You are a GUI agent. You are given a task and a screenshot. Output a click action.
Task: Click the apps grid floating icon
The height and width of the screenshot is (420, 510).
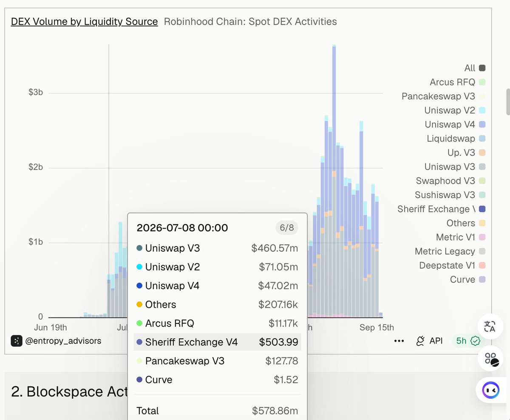(x=490, y=358)
